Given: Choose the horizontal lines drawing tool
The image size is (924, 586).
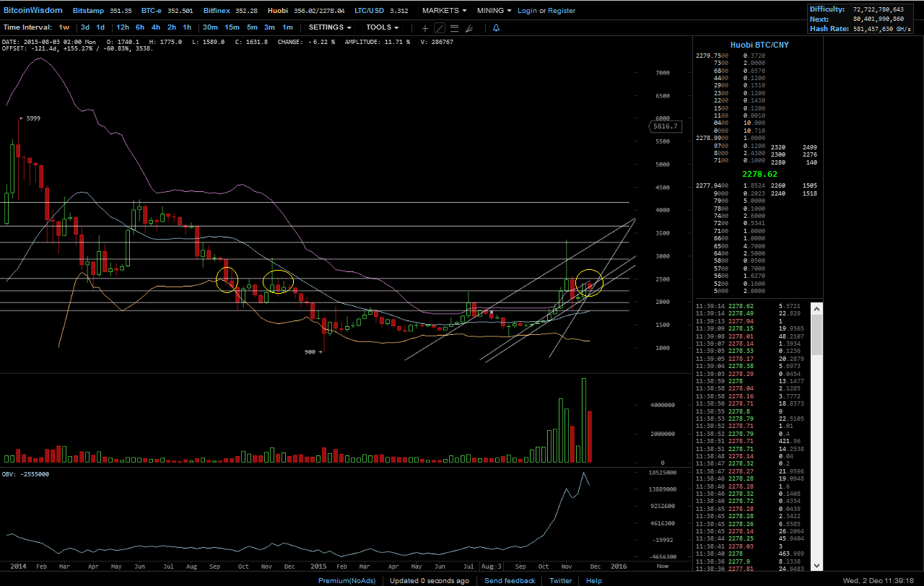Looking at the screenshot, I should click(455, 28).
